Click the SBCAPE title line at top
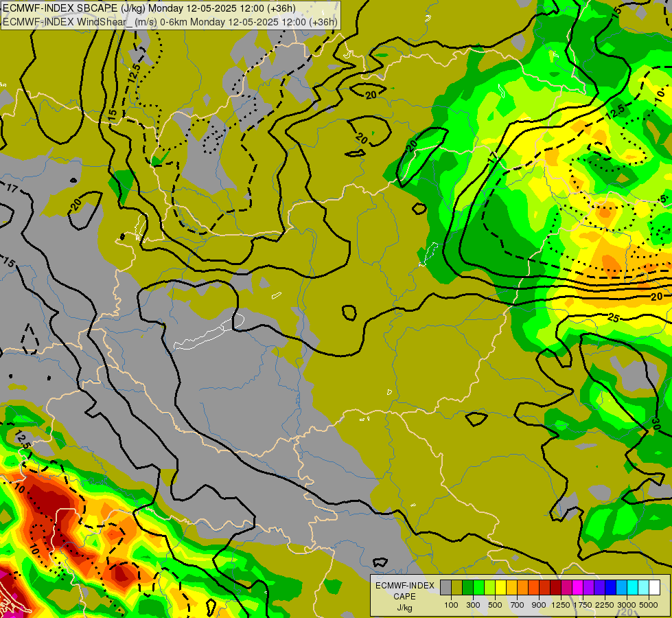 [x=149, y=8]
